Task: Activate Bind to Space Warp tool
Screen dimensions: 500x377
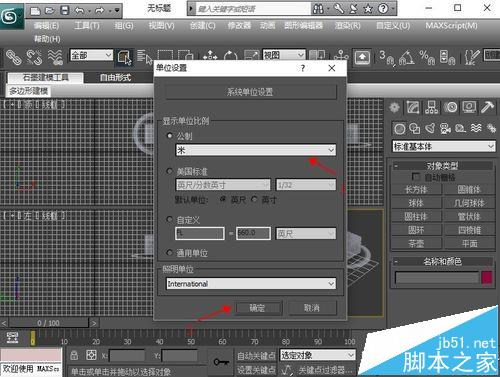Action: 55,57
